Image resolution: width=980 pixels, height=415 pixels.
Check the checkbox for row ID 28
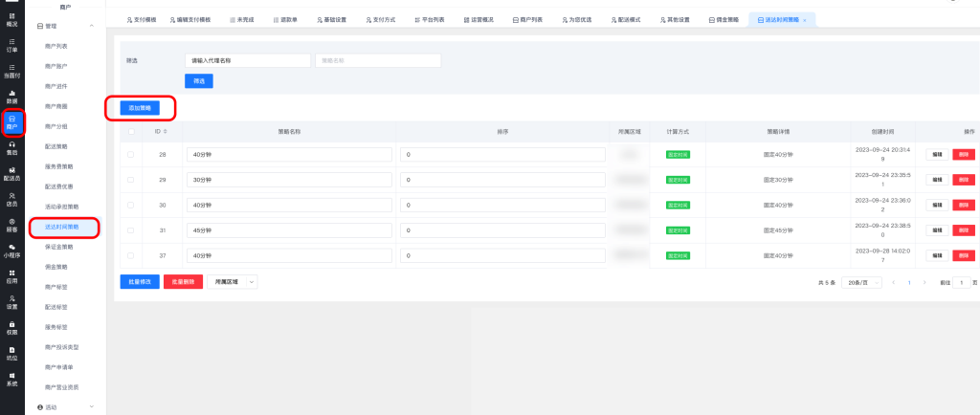[x=131, y=154]
